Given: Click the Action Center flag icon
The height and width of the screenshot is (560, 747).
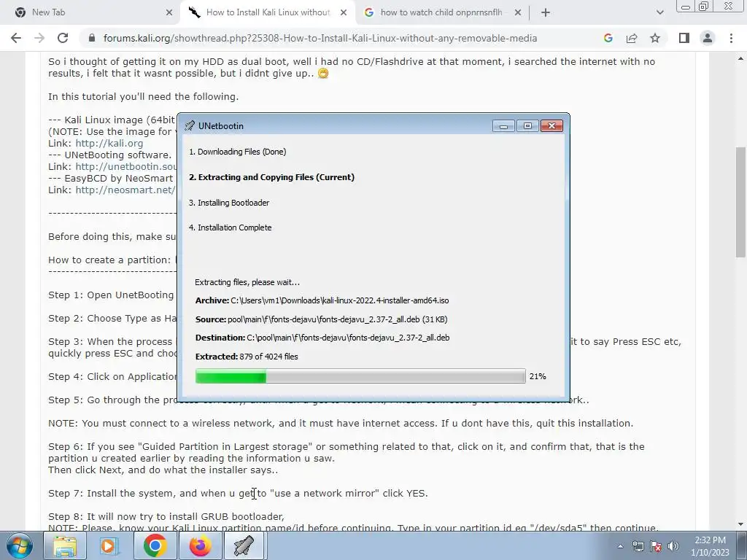Looking at the screenshot, I should [656, 546].
